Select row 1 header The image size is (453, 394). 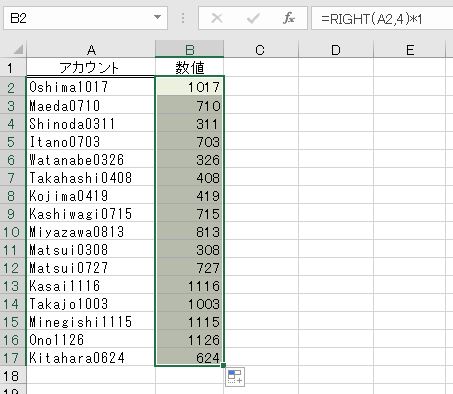(13, 68)
